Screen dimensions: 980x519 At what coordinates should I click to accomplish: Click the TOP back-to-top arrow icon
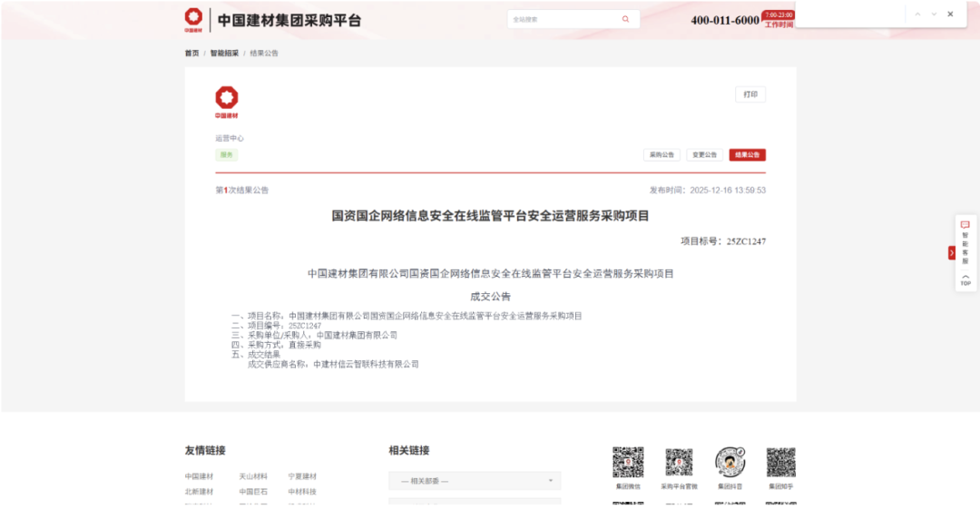pyautogui.click(x=965, y=279)
